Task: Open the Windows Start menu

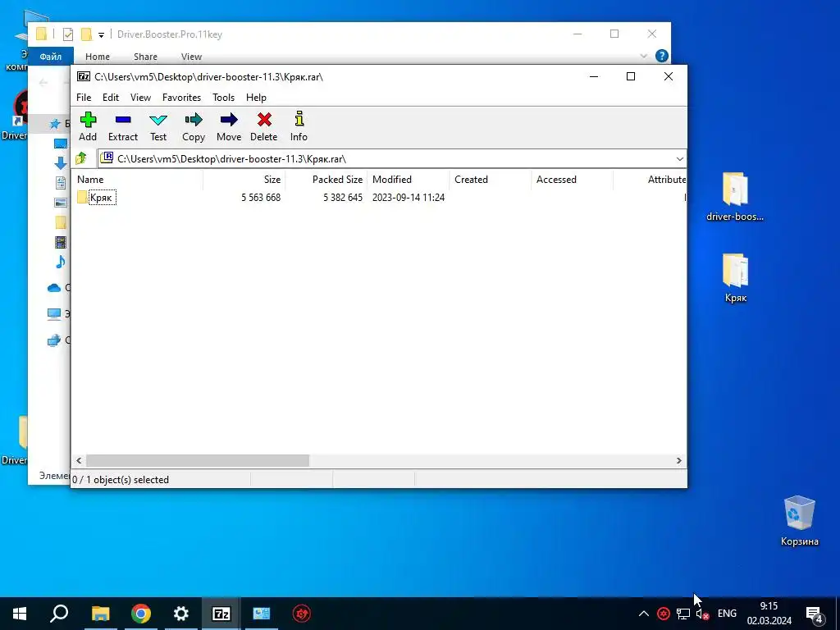Action: coord(20,614)
